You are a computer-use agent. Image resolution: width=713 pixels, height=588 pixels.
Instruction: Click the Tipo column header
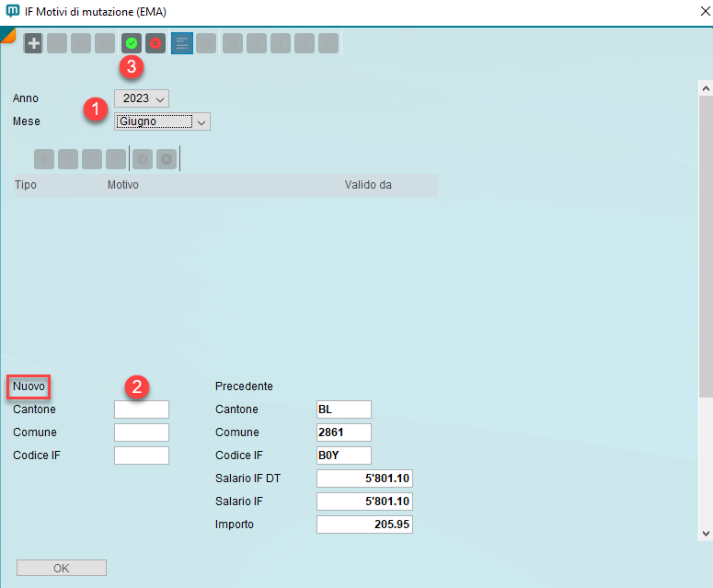26,185
